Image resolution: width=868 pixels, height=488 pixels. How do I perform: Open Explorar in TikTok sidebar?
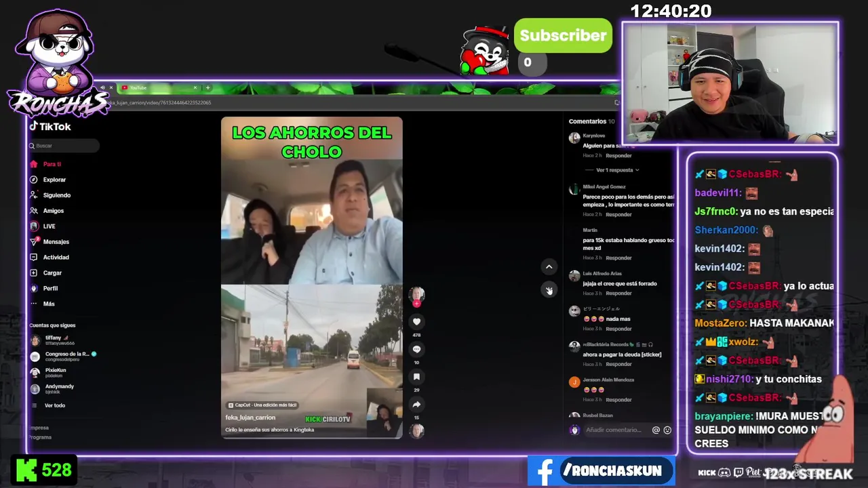click(48, 180)
